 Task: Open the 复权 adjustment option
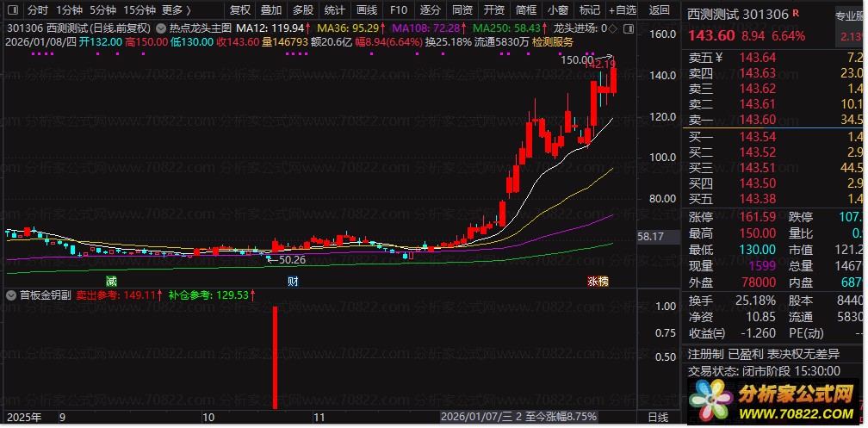coord(239,10)
